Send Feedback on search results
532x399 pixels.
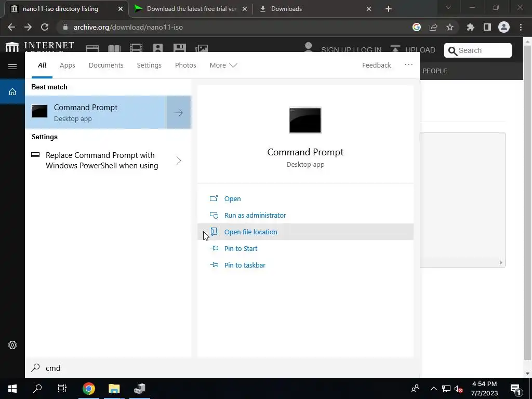(376, 65)
